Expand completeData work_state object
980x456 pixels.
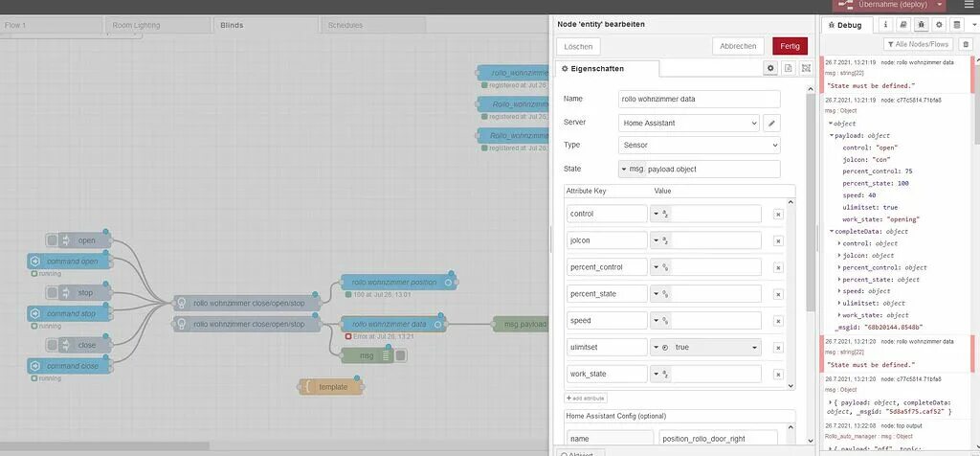pos(838,315)
